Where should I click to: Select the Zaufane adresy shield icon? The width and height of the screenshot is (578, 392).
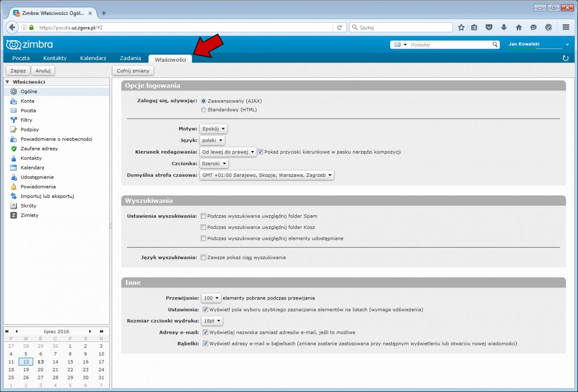click(13, 149)
